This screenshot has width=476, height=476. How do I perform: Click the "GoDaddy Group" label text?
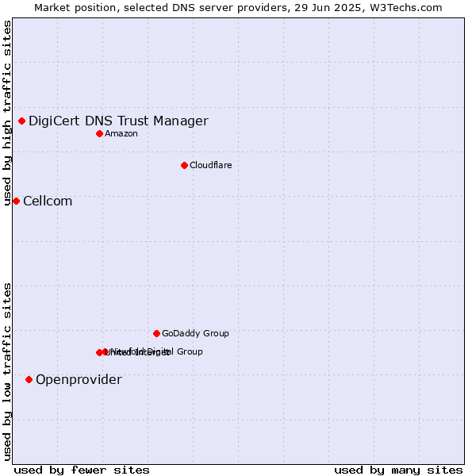coord(195,333)
